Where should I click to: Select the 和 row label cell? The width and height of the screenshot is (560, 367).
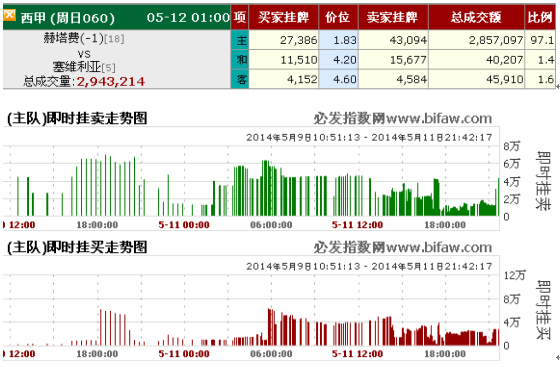(x=240, y=59)
